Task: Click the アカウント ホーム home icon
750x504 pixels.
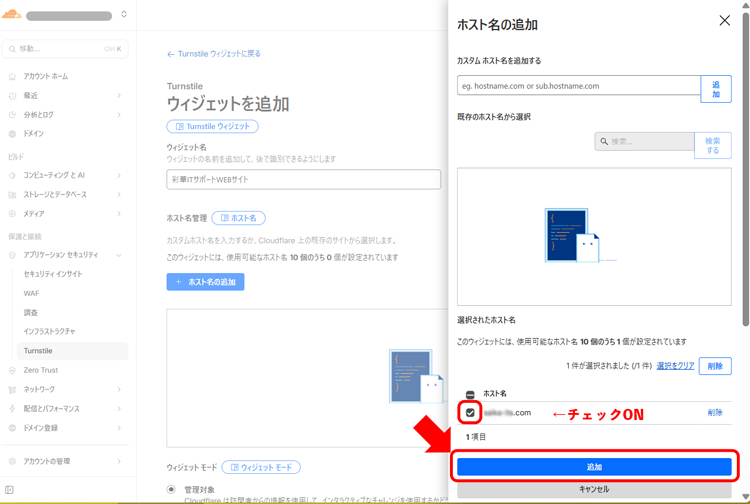Action: click(12, 77)
